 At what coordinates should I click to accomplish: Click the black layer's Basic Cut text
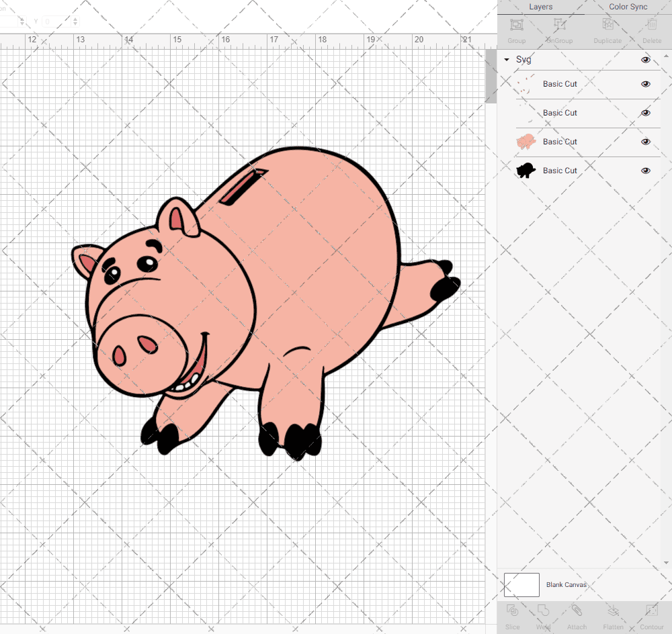560,171
